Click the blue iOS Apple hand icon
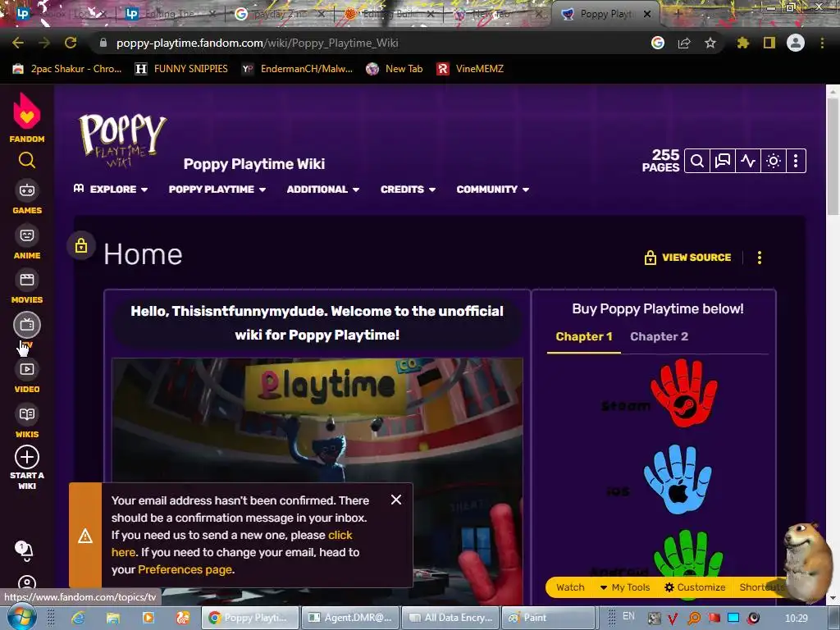840x630 pixels. [678, 479]
